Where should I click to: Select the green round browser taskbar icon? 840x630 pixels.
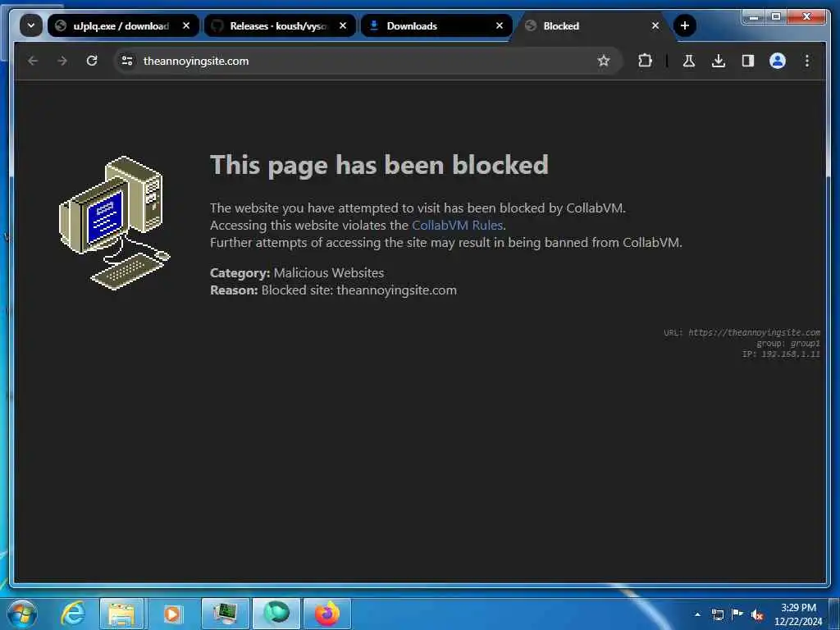[x=276, y=614]
